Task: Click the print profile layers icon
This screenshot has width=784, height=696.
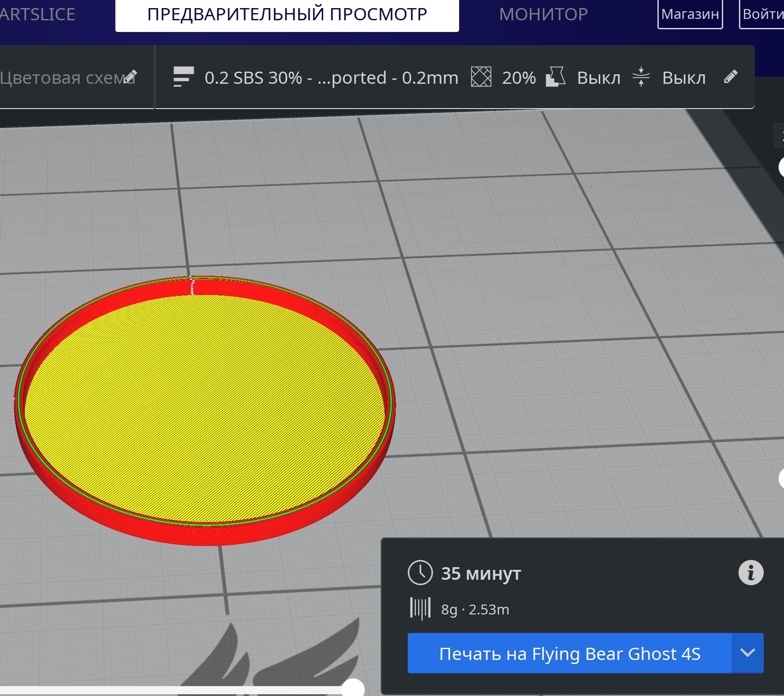Action: click(183, 77)
